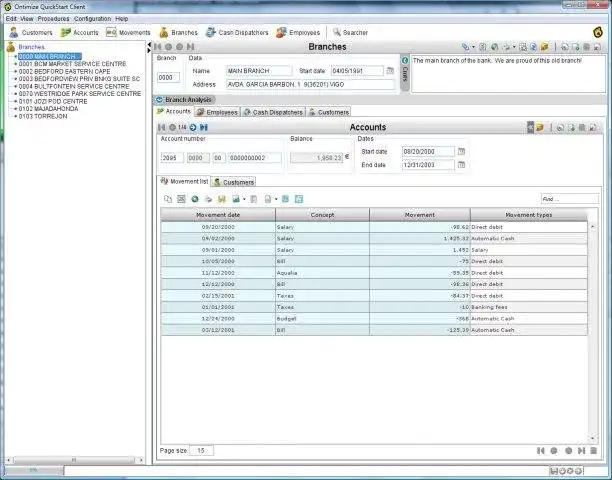Switch to the Accounts tab
The height and width of the screenshot is (480, 612).
[x=174, y=112]
